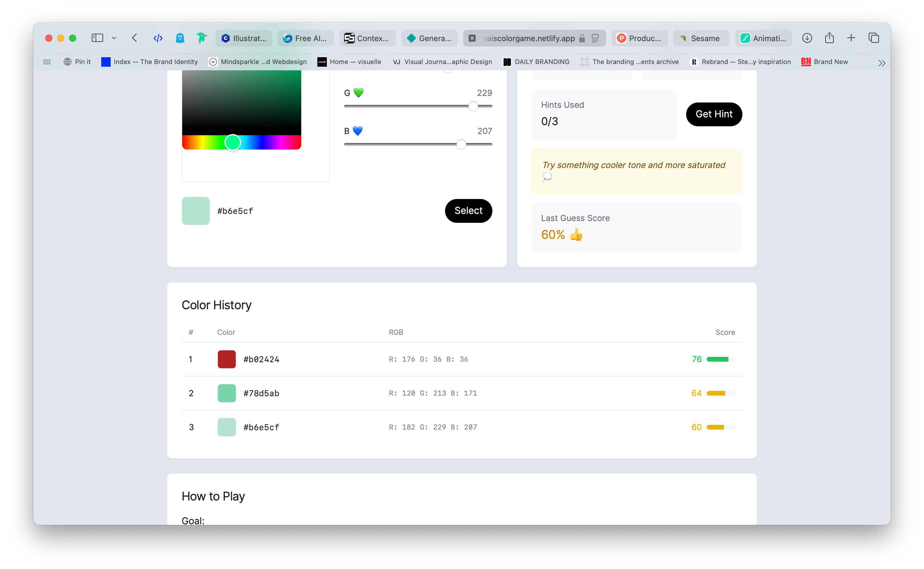Viewport: 924px width, 569px height.
Task: Open the sidebar options dropdown arrow
Action: (x=114, y=38)
